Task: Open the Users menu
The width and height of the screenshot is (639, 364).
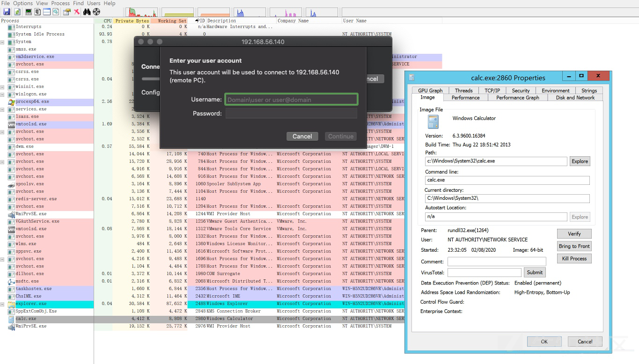Action: point(94,3)
